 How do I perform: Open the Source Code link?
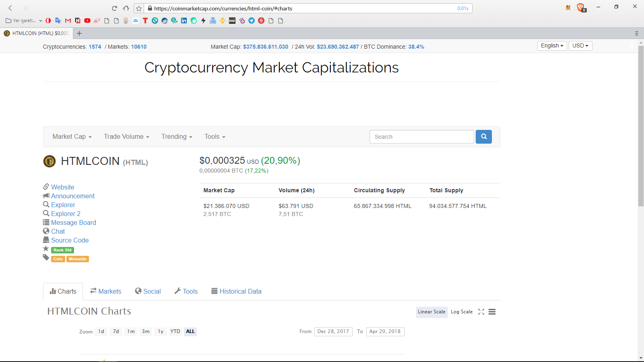coord(70,240)
